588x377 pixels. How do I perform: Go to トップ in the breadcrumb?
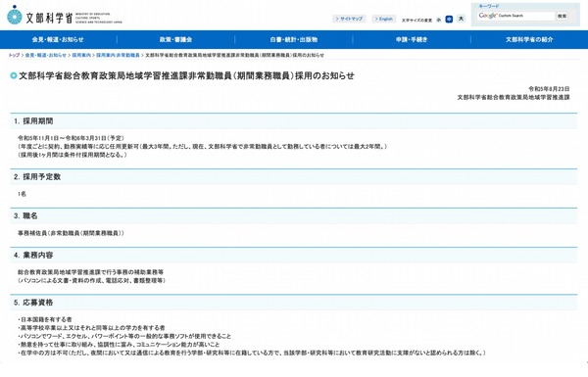point(14,55)
